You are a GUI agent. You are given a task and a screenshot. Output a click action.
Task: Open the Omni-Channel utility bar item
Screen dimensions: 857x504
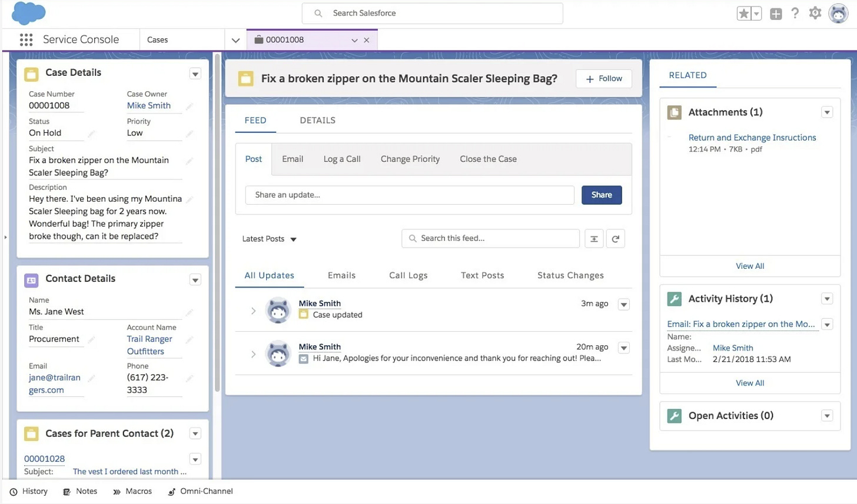(x=200, y=491)
